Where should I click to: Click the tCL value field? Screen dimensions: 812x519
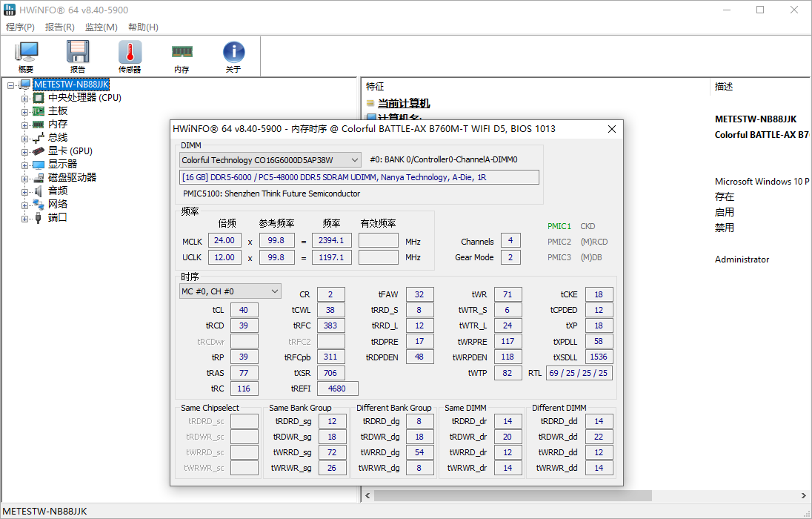244,310
